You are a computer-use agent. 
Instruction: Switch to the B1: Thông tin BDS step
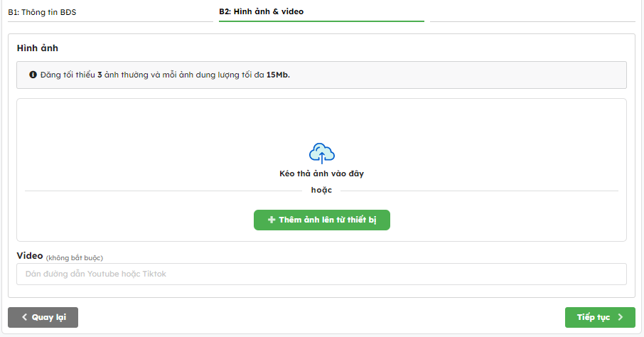point(42,12)
